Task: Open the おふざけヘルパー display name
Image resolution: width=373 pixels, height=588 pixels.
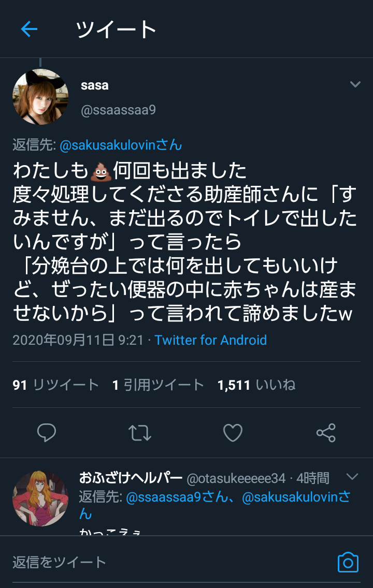Action: tap(131, 478)
